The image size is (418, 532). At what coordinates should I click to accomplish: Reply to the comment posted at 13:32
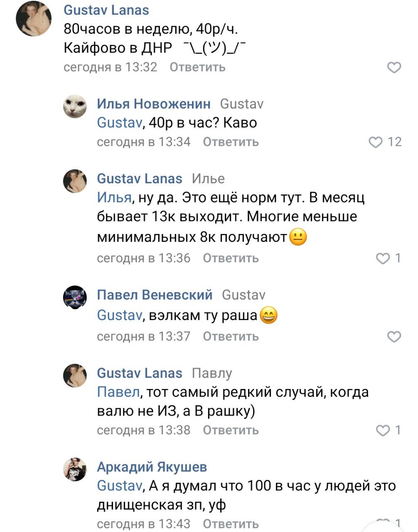coord(197,67)
